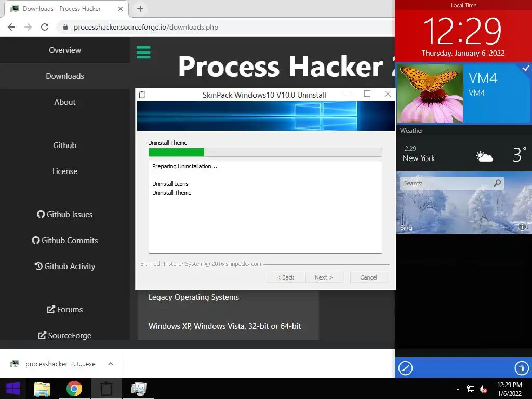
Task: Open the Forums external link
Action: (x=65, y=310)
